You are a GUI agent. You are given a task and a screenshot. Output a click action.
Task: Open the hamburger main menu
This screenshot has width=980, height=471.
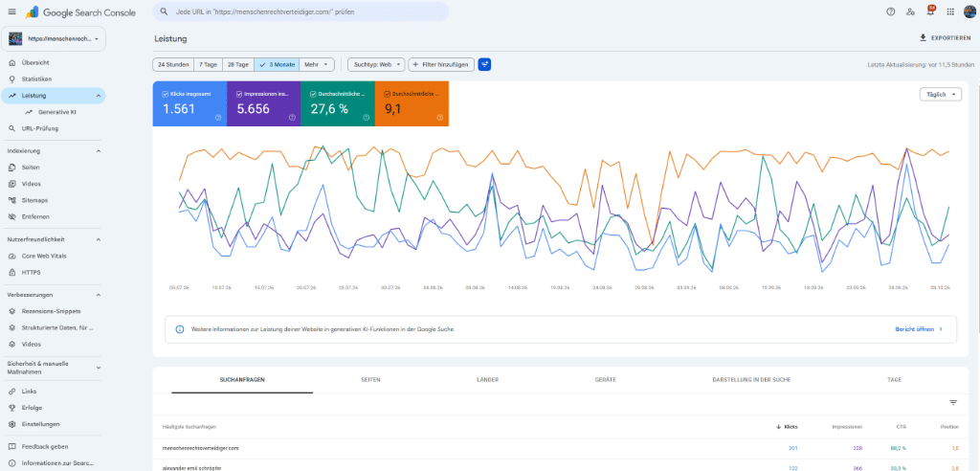(x=11, y=11)
